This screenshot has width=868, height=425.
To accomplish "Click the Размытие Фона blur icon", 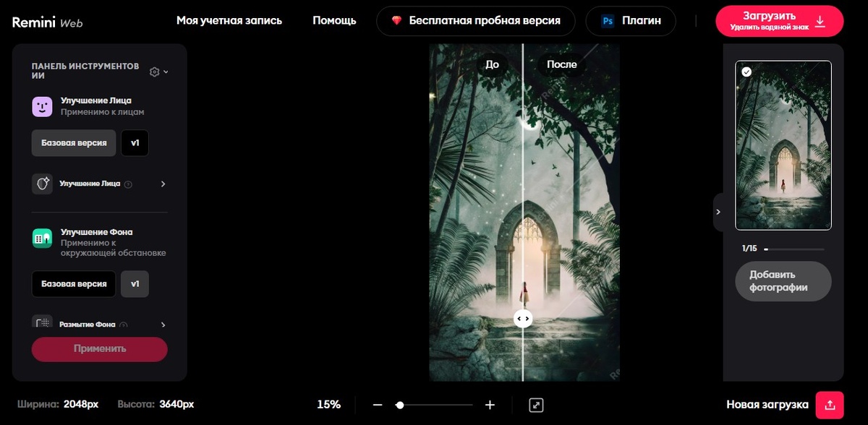I will tap(42, 322).
